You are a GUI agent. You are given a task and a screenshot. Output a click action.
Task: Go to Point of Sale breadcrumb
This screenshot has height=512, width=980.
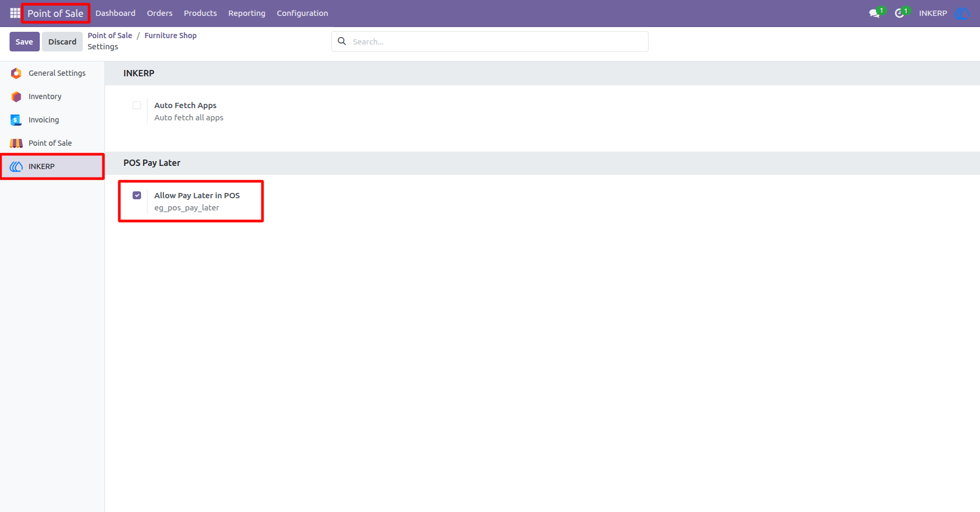(x=110, y=36)
